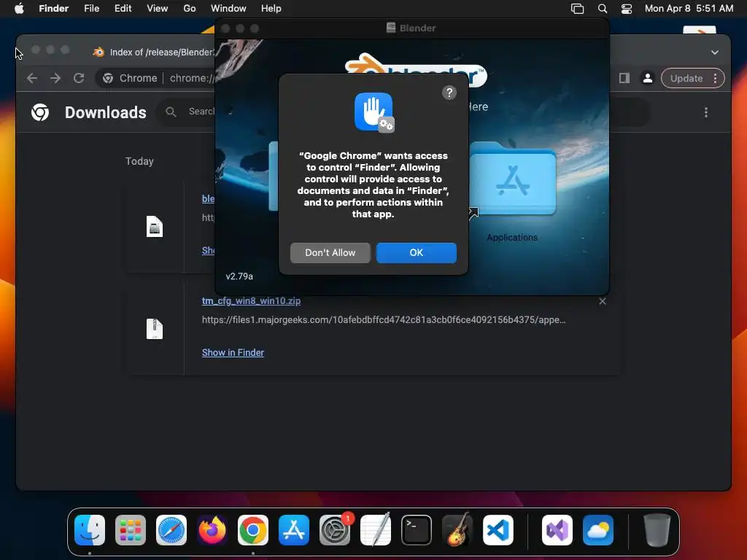The height and width of the screenshot is (560, 747).
Task: Click the disk image icon of first download
Action: tap(155, 227)
